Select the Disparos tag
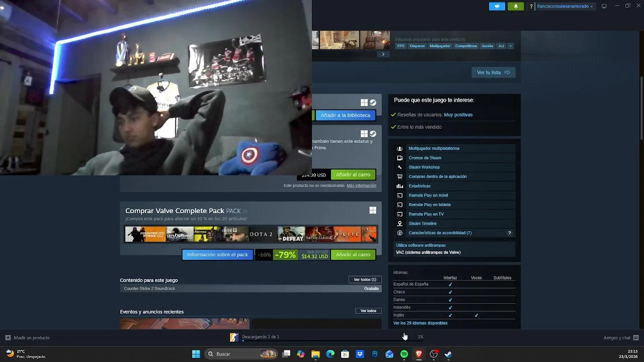This screenshot has width=644, height=362. pyautogui.click(x=417, y=46)
